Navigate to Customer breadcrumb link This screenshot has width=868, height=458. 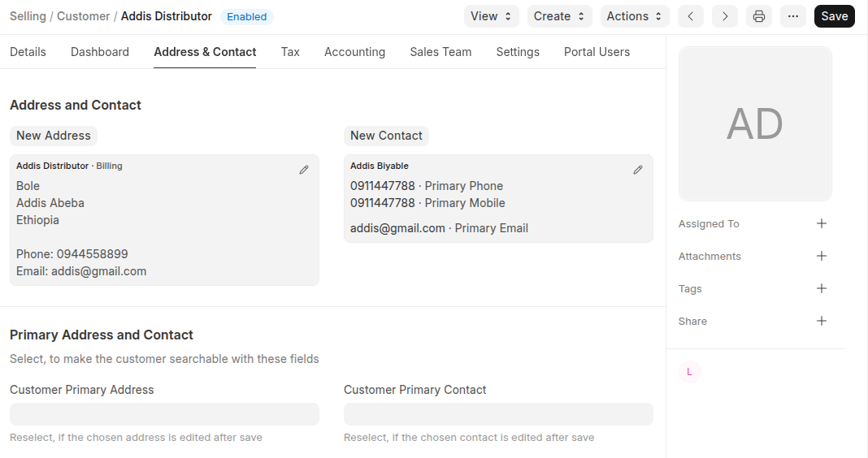tap(84, 16)
